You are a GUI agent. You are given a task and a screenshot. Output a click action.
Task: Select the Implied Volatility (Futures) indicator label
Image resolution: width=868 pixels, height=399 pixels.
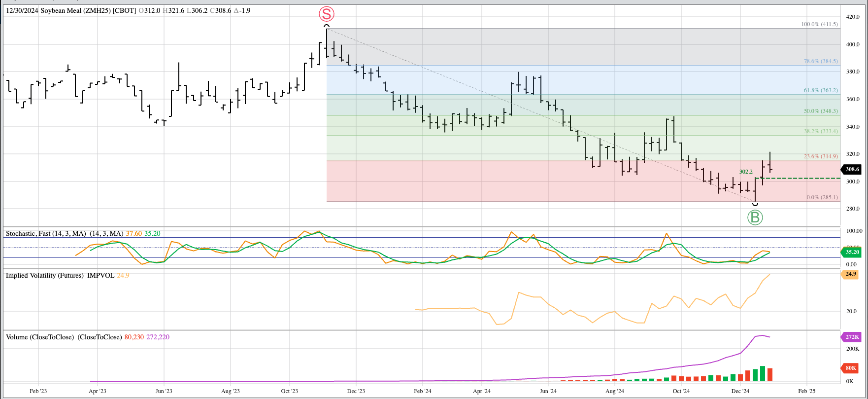click(x=45, y=275)
